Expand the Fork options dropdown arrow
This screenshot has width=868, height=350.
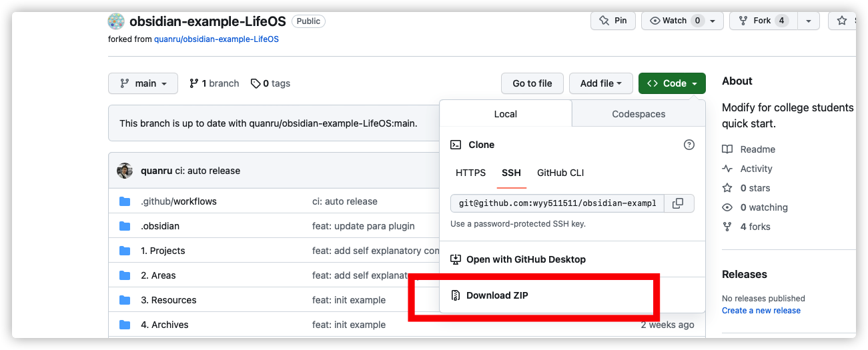point(808,21)
